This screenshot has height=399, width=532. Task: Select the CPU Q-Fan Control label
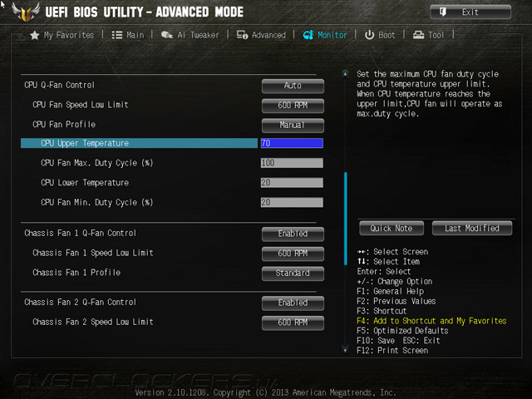tap(59, 85)
